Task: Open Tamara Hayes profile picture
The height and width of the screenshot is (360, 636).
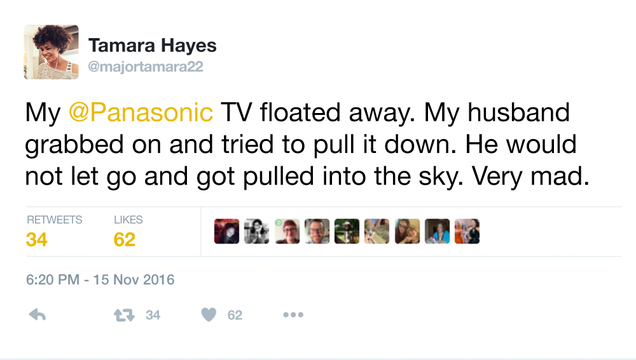Action: click(51, 52)
